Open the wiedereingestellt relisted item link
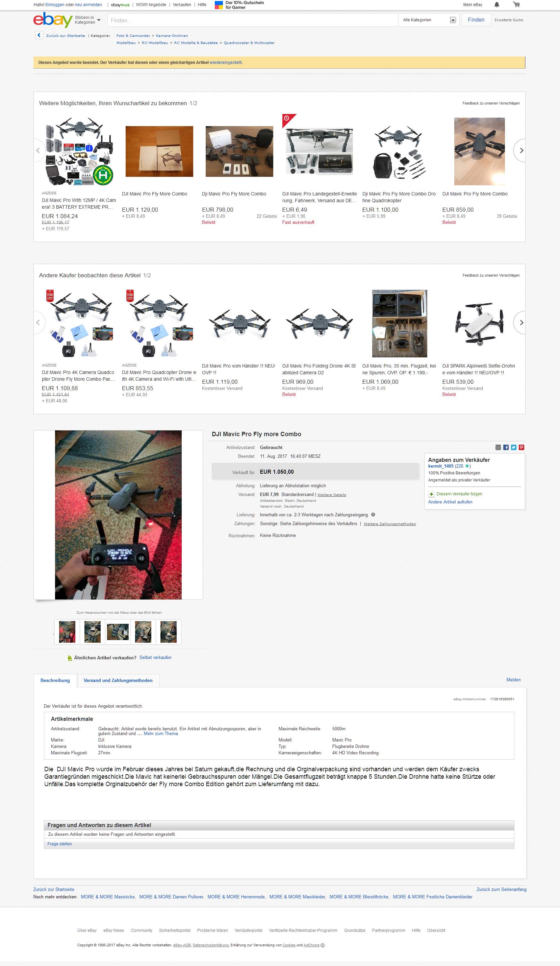Viewport: 560px width, 966px height. tap(226, 63)
